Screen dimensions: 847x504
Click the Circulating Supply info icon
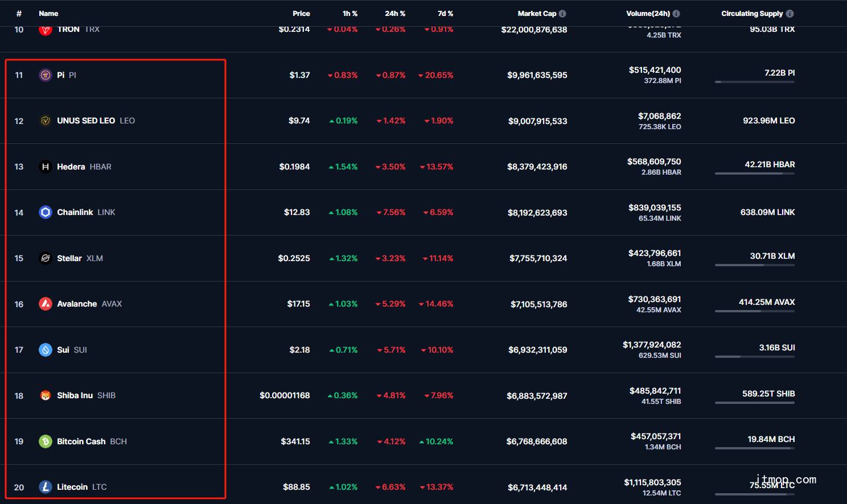click(790, 14)
